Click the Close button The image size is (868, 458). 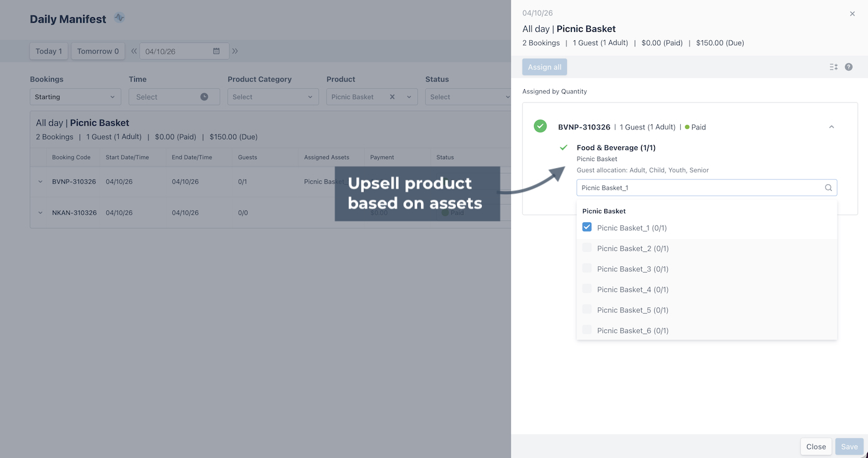[x=816, y=446]
